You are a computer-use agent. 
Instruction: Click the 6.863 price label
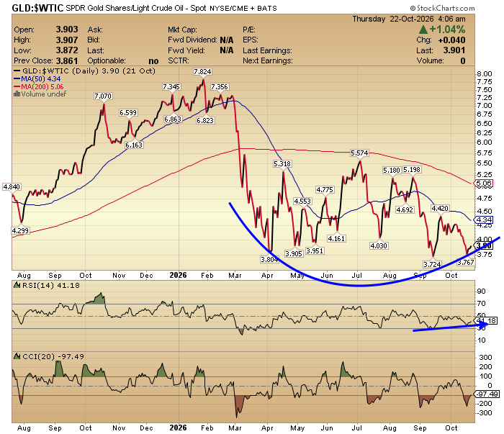pos(173,119)
